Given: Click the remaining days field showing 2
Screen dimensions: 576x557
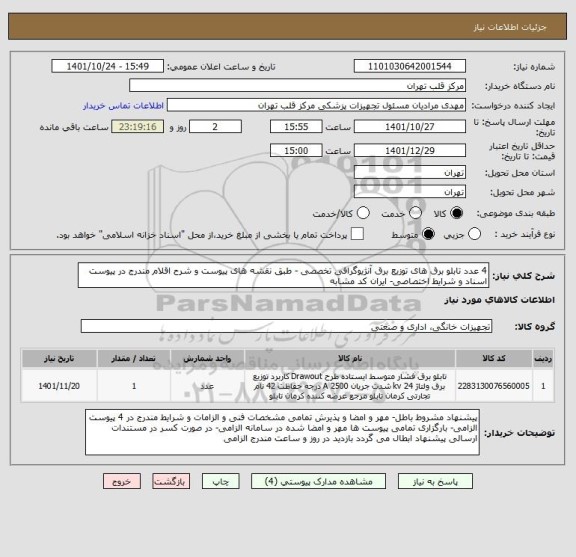Looking at the screenshot, I should pyautogui.click(x=215, y=127).
